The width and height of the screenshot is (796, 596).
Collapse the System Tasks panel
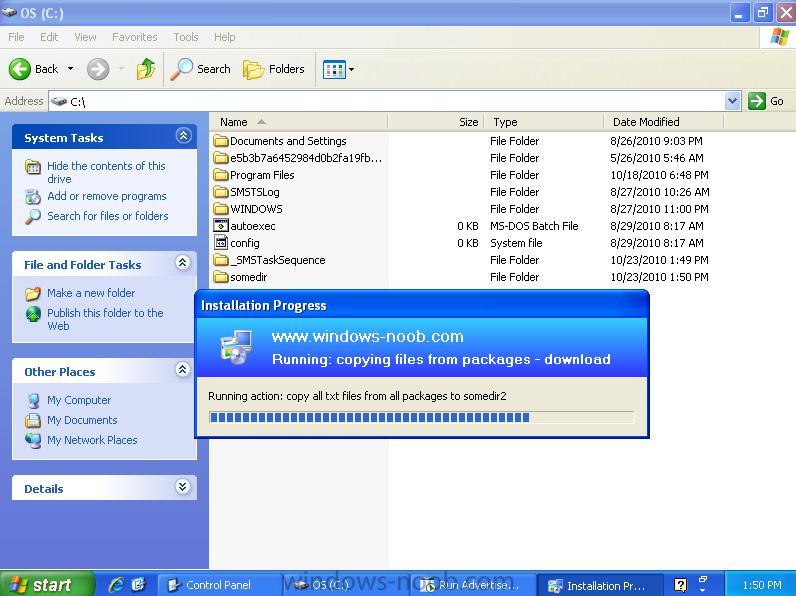point(183,136)
